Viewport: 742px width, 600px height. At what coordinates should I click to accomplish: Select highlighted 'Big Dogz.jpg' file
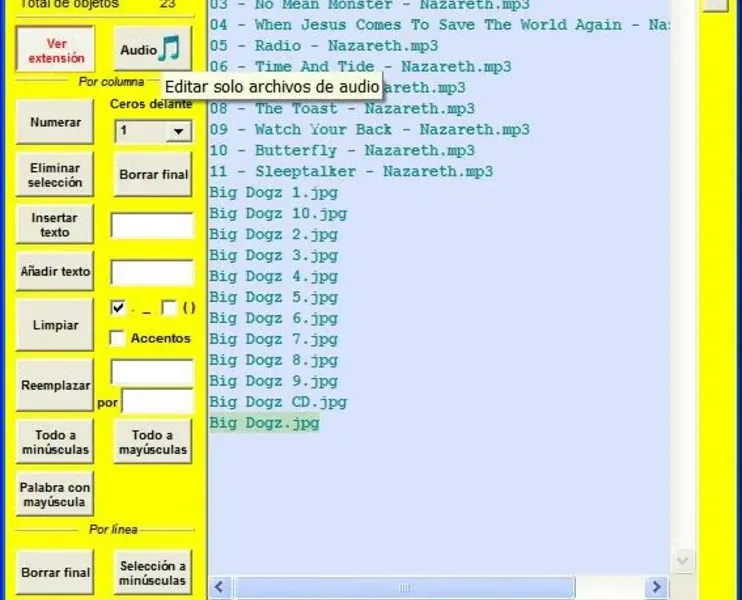[x=265, y=423]
